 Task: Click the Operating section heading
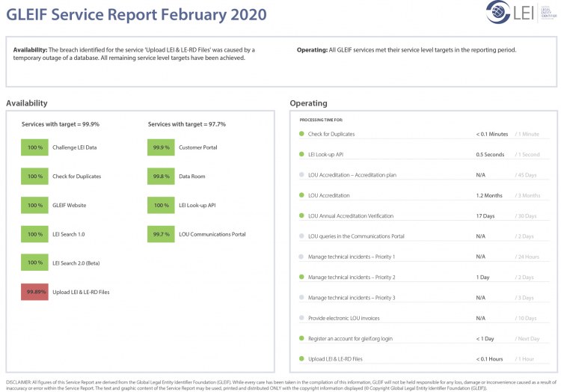pyautogui.click(x=308, y=103)
